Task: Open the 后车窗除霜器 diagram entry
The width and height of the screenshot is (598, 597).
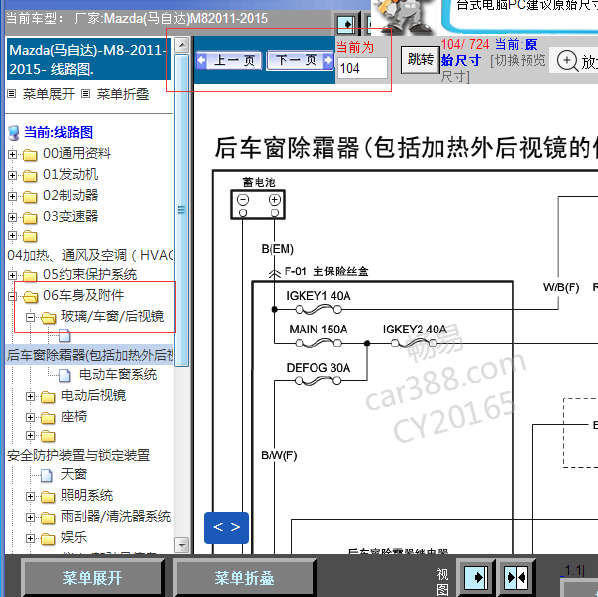Action: pyautogui.click(x=90, y=355)
